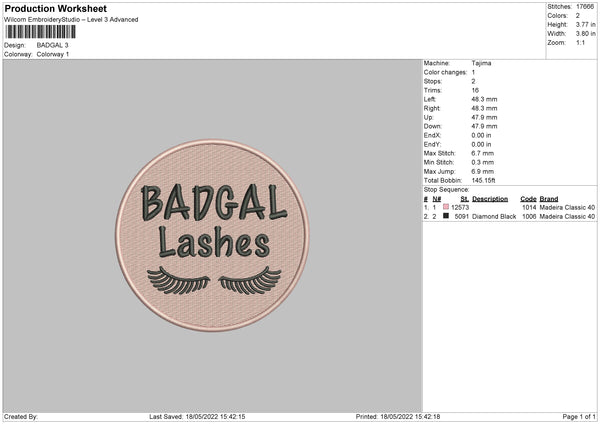Image resolution: width=600 pixels, height=424 pixels.
Task: Click the zoom value 1:1
Action: tap(580, 42)
